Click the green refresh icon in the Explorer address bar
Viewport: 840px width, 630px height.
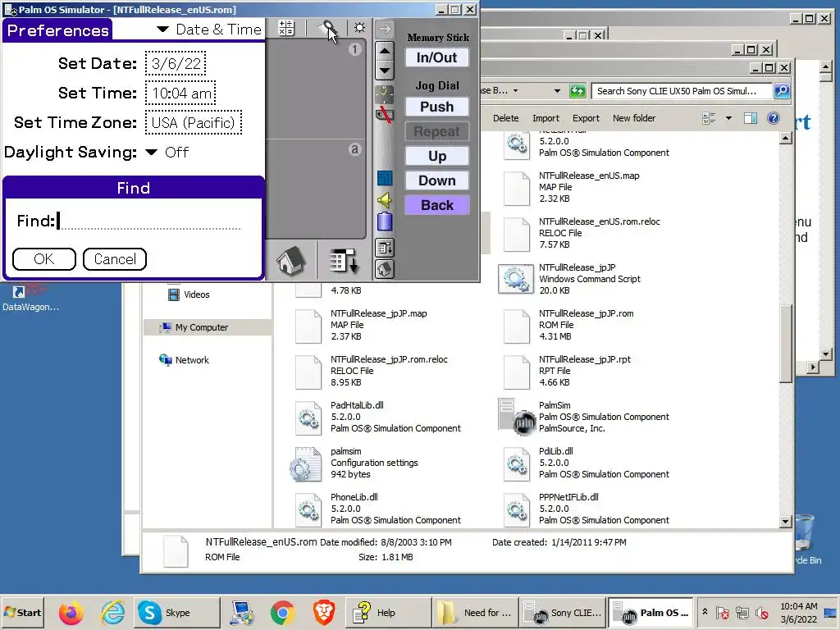pos(577,91)
